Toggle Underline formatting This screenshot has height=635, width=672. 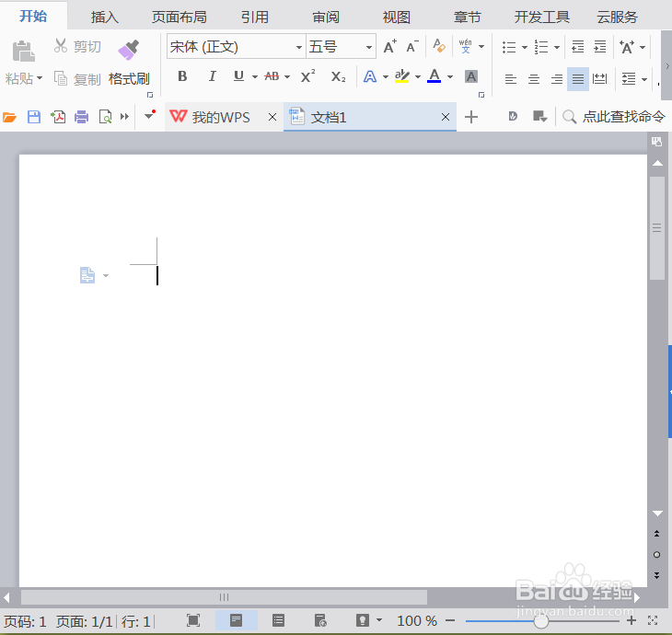click(x=238, y=76)
